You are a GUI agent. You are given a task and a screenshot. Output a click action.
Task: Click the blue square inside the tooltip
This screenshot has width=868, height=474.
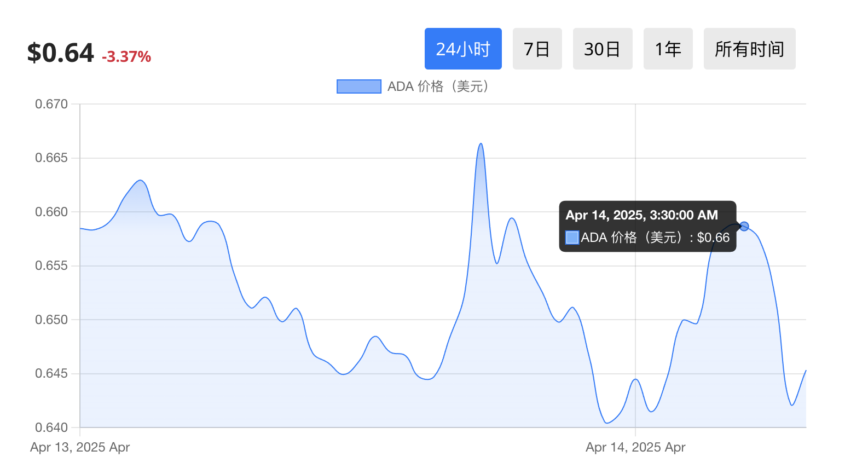(x=572, y=238)
